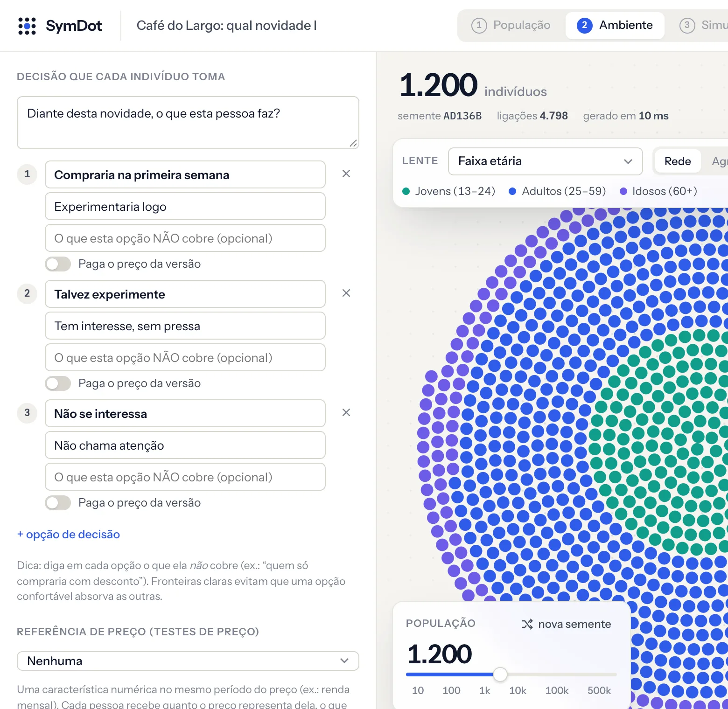728x709 pixels.
Task: Remove decision option 3 with its X
Action: (x=346, y=412)
